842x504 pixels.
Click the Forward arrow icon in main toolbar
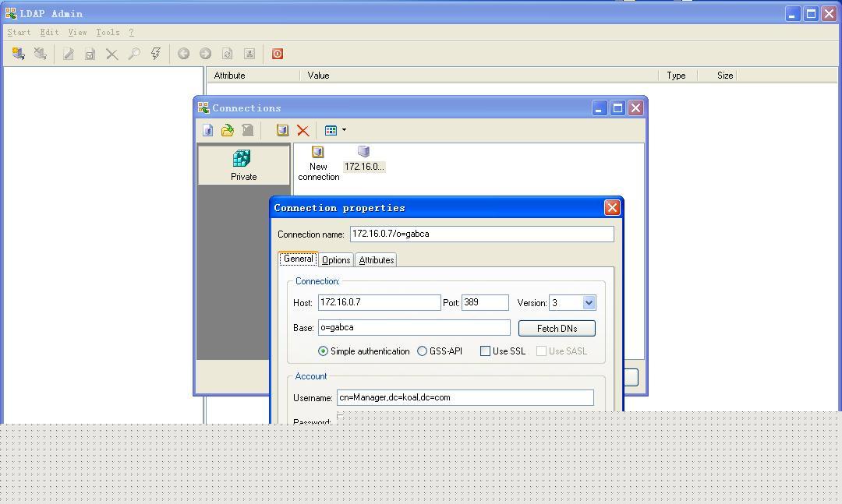coord(205,54)
